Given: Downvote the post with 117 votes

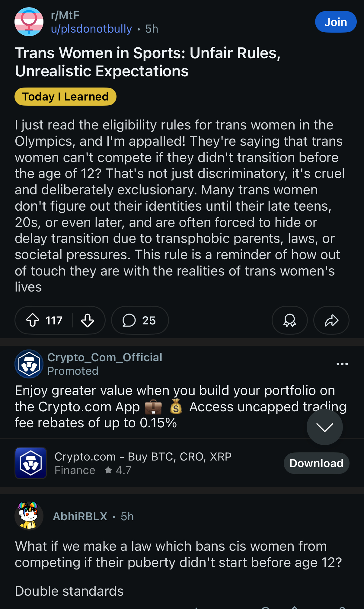Looking at the screenshot, I should pos(88,320).
